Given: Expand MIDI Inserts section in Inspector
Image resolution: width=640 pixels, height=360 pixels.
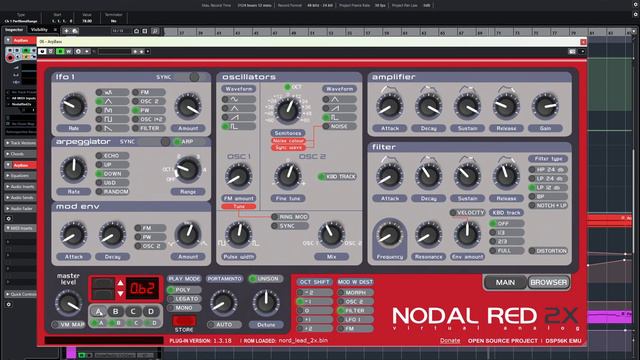Looking at the screenshot, I should pos(20,228).
